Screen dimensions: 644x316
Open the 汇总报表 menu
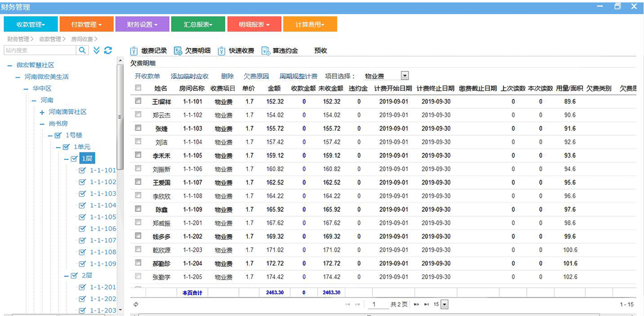pos(198,25)
